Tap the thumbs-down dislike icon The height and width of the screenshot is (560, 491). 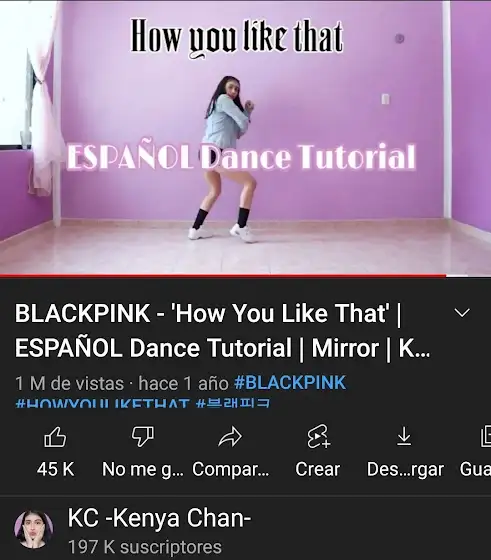pyautogui.click(x=143, y=436)
